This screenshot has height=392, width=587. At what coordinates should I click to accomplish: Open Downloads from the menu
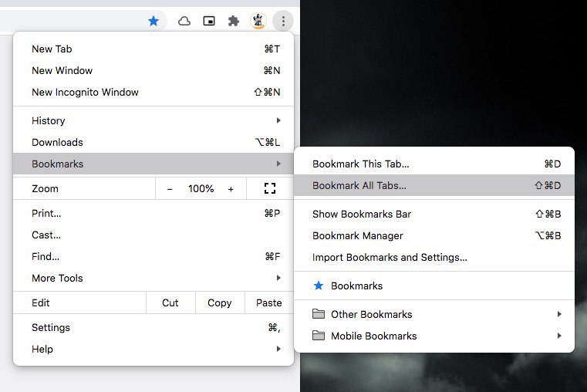click(x=153, y=142)
